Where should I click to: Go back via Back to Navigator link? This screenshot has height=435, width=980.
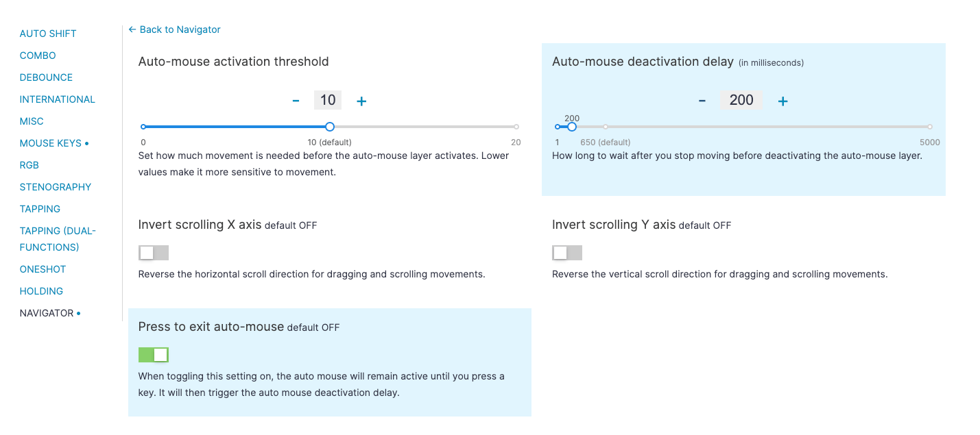174,29
